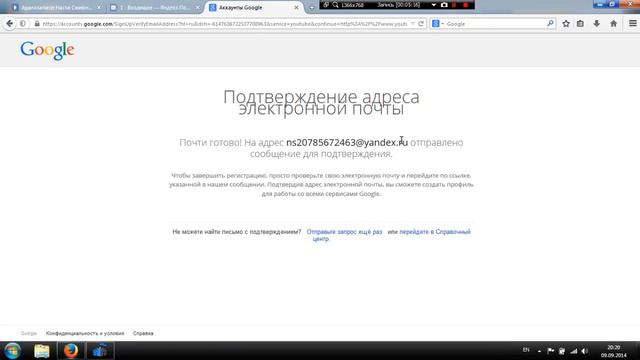Click the Firefox taskbar icon
The width and height of the screenshot is (640, 360).
pyautogui.click(x=71, y=351)
